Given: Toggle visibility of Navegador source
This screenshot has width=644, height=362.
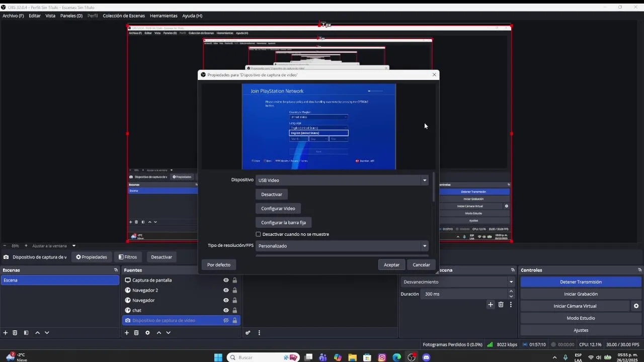Looking at the screenshot, I should (x=226, y=300).
